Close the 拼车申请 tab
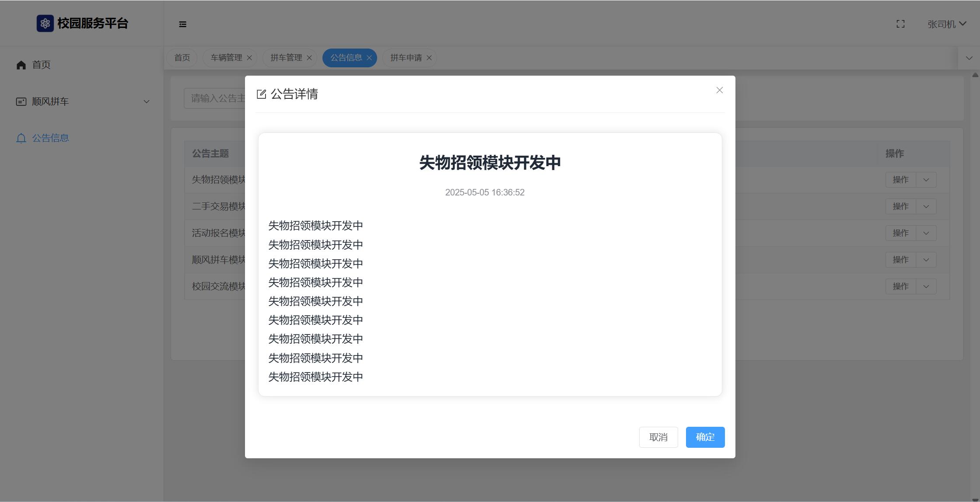This screenshot has height=502, width=980. [429, 58]
